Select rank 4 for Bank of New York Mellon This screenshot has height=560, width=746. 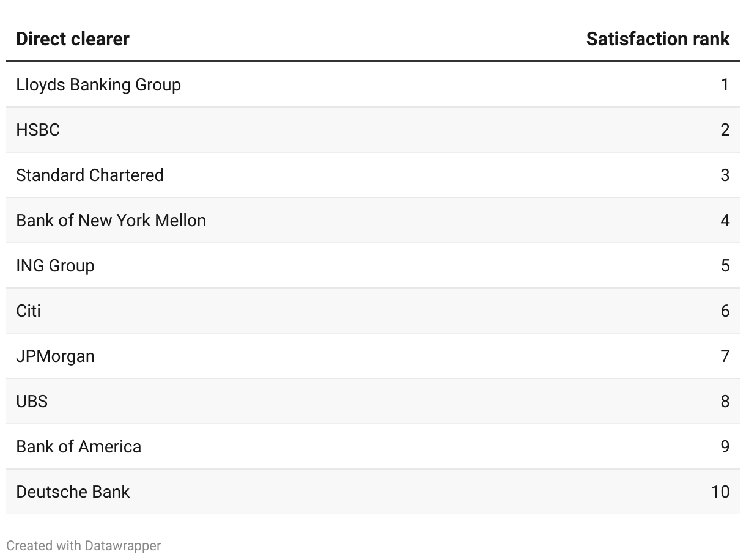pyautogui.click(x=725, y=220)
